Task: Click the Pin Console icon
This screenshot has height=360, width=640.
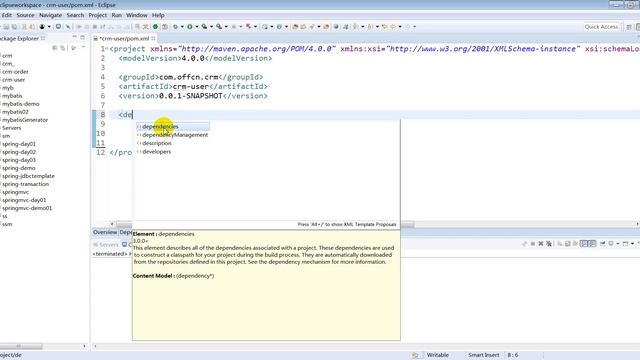Action: [602, 244]
